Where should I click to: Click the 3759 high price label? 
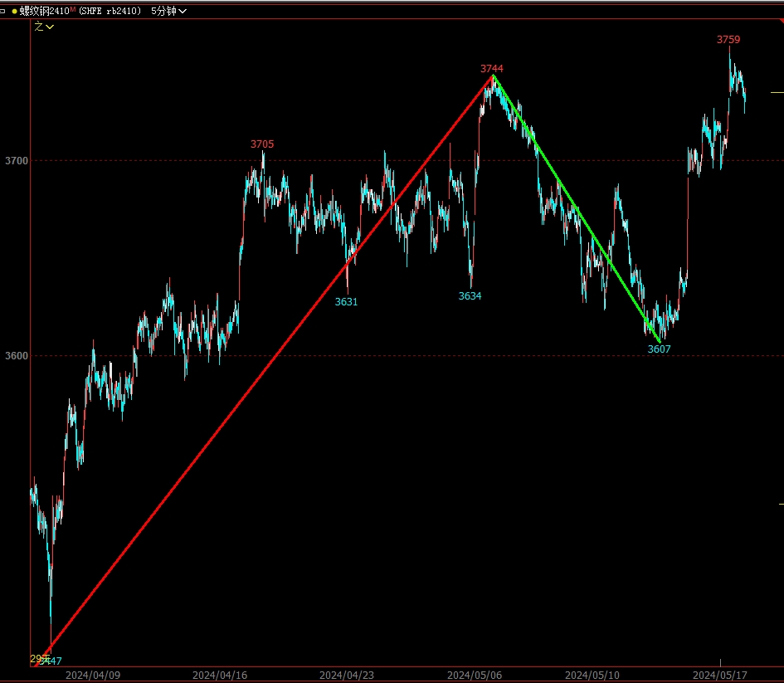pyautogui.click(x=728, y=39)
